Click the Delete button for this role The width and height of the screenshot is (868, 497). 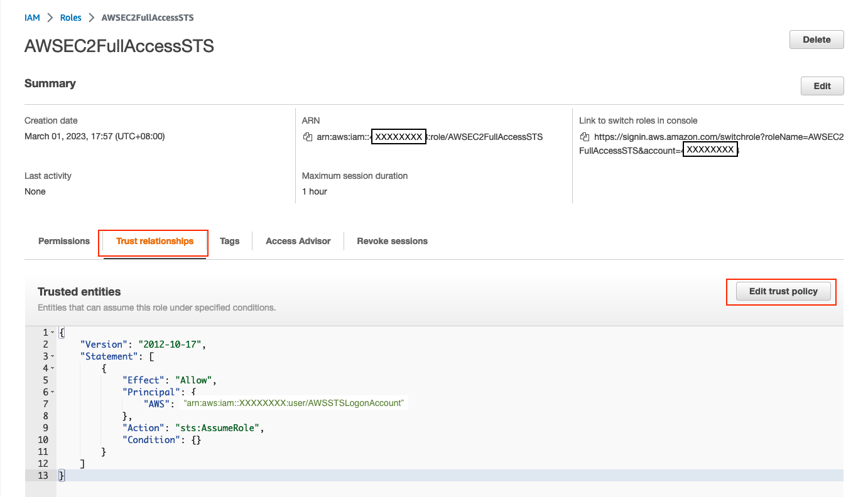pos(816,39)
